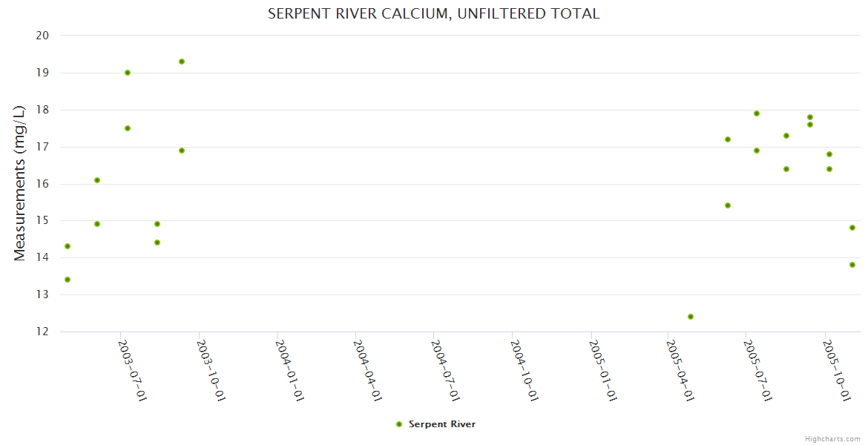Select the 17.9 mg/L point in July 2005
The width and height of the screenshot is (868, 445).
(x=757, y=113)
